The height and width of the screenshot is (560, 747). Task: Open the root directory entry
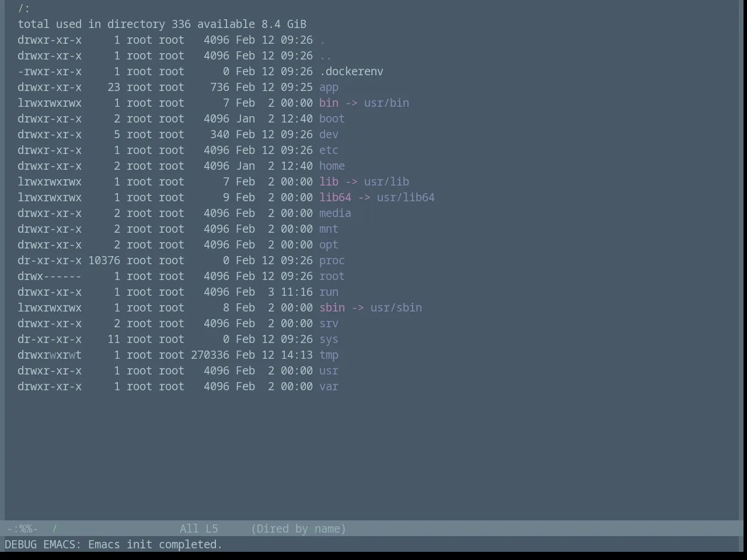332,276
